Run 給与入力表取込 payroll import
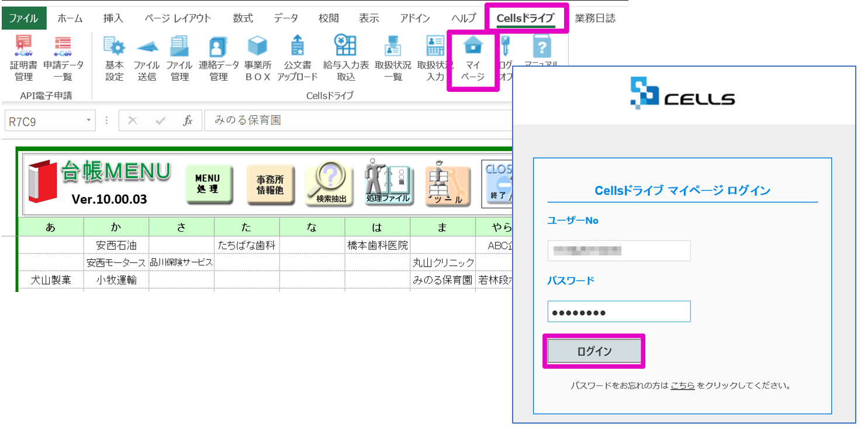868x433 pixels. [346, 57]
